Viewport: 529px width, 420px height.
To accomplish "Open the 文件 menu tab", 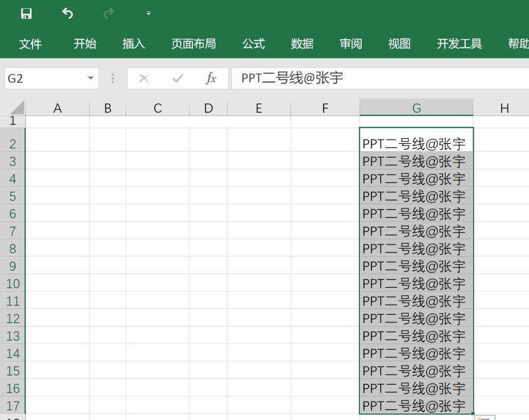I will coord(30,44).
